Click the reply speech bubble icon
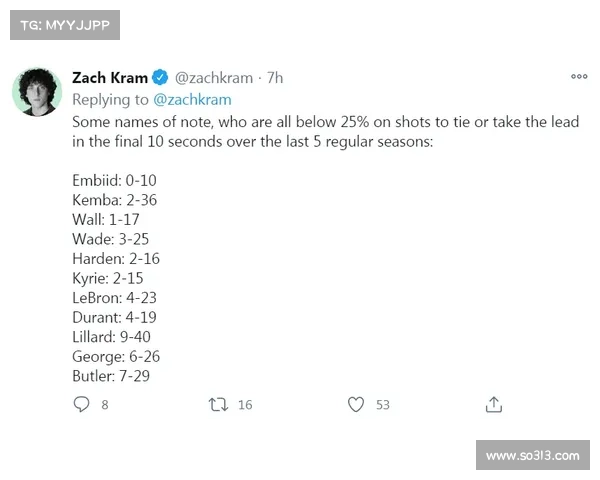 [82, 405]
